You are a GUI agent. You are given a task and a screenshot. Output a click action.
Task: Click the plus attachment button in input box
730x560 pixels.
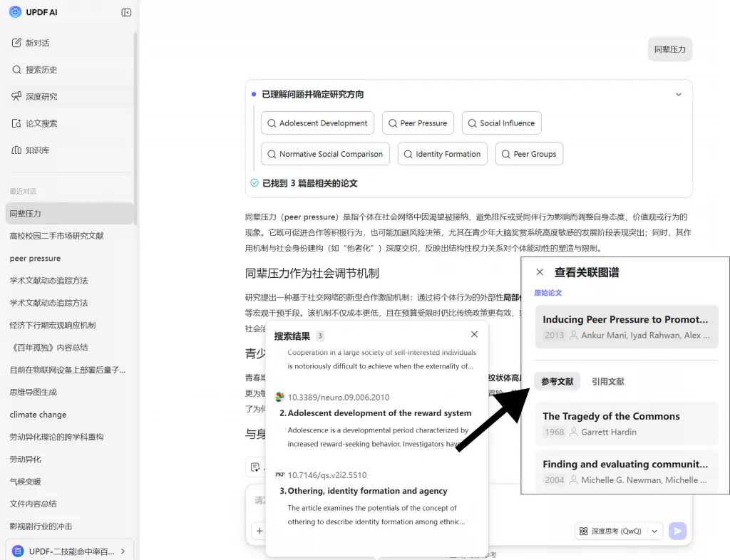tap(259, 531)
